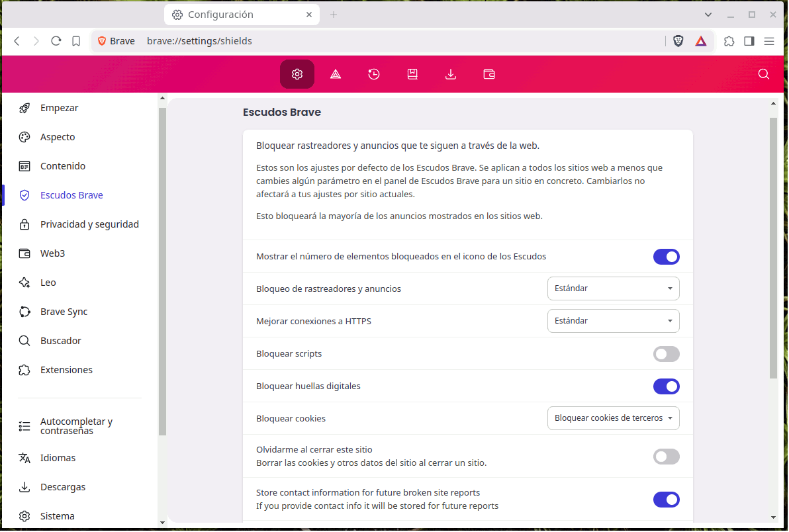Select Contenido in the settings sidebar
Image resolution: width=789 pixels, height=532 pixels.
[x=63, y=166]
